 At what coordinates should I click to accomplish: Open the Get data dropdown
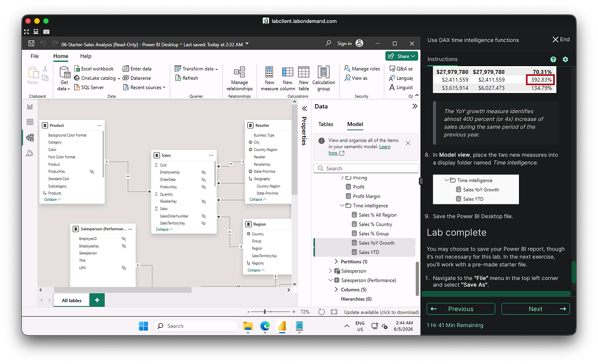click(64, 79)
